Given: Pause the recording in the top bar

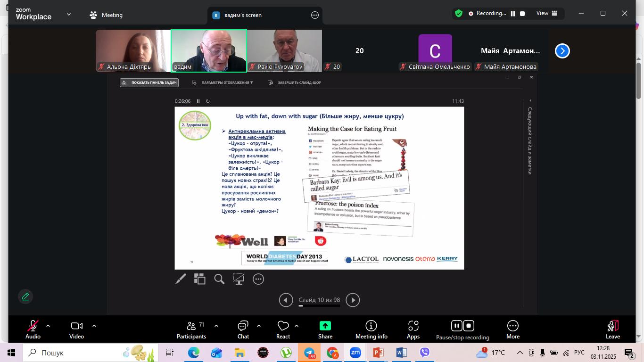Looking at the screenshot, I should pyautogui.click(x=513, y=14).
